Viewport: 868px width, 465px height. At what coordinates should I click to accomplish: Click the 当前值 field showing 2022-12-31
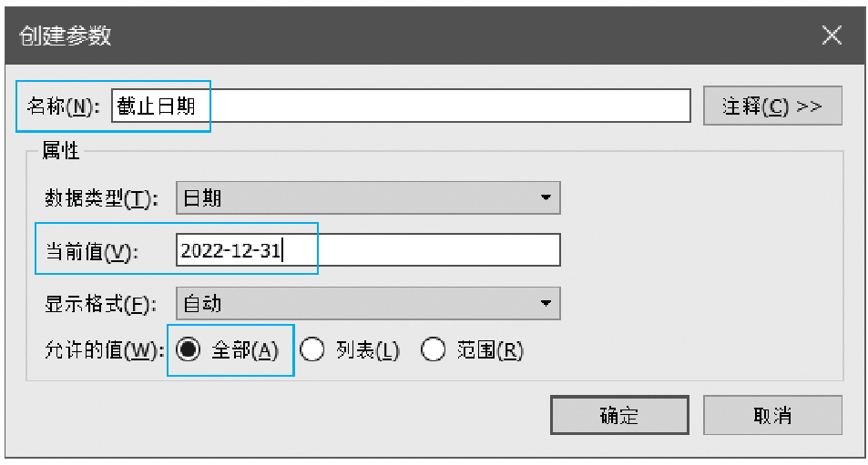(x=368, y=250)
